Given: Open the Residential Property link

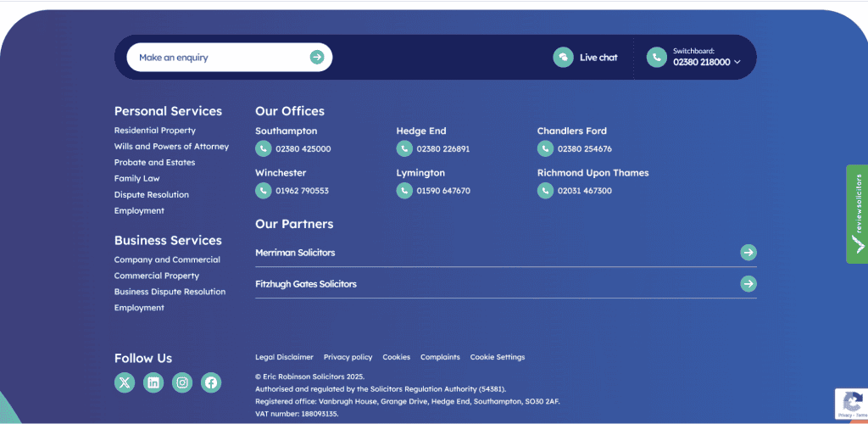Looking at the screenshot, I should [155, 131].
